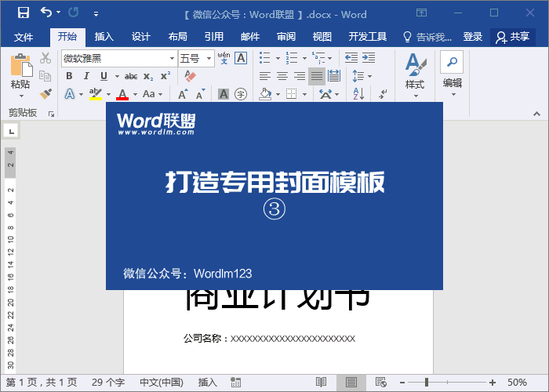The height and width of the screenshot is (392, 549).
Task: Click the Copy icon
Action: click(x=45, y=75)
